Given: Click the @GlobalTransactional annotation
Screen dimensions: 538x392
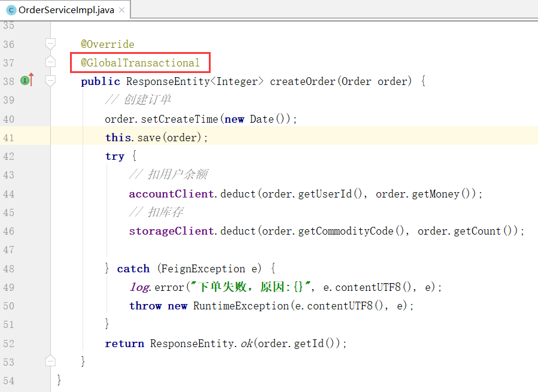Looking at the screenshot, I should pyautogui.click(x=140, y=63).
